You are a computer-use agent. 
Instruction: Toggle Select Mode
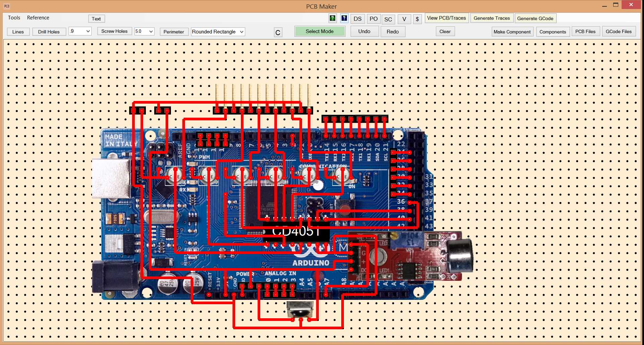point(320,31)
